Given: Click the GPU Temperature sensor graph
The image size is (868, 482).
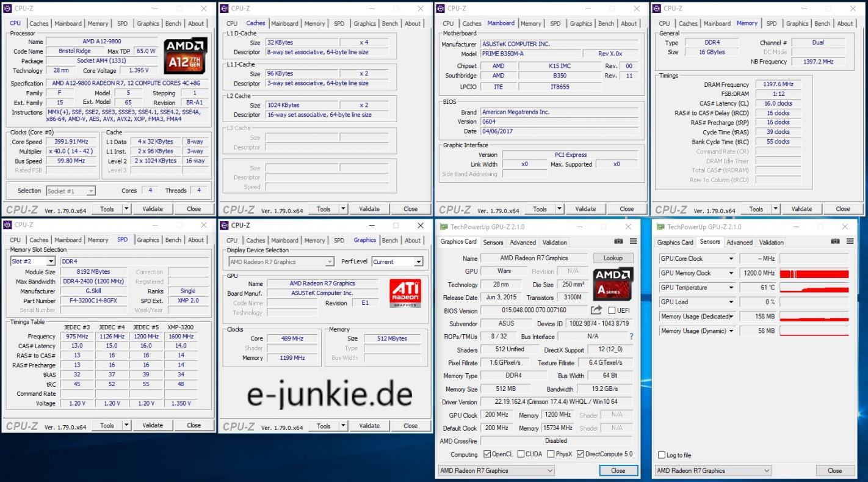Looking at the screenshot, I should (814, 288).
